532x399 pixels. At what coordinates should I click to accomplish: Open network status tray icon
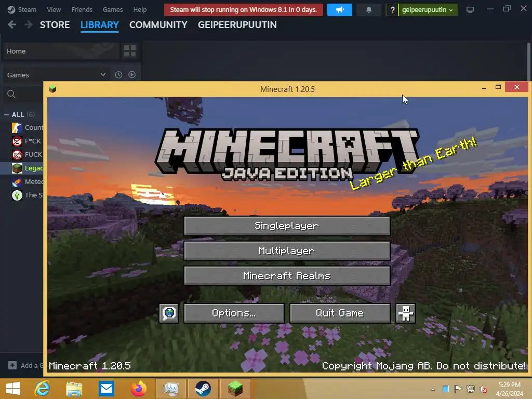[x=470, y=389]
